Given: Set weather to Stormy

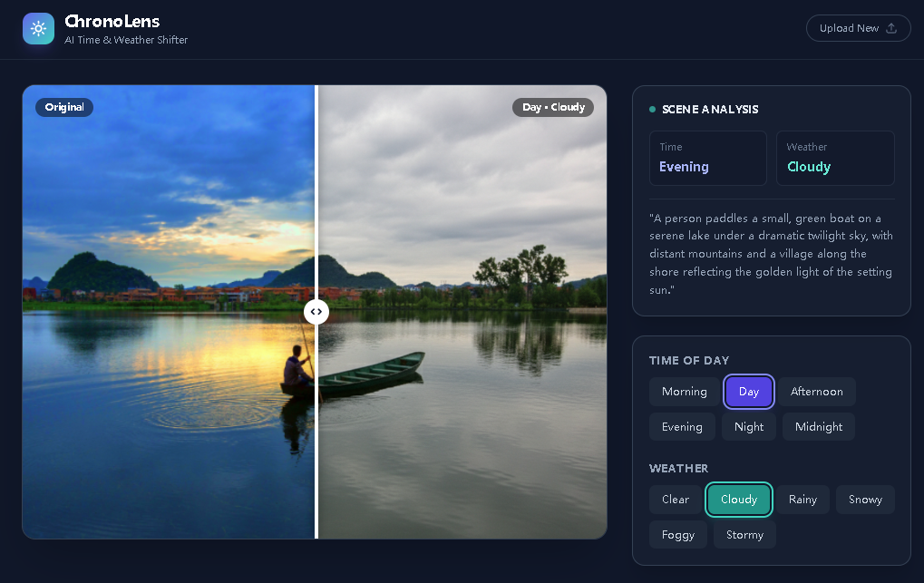Looking at the screenshot, I should (744, 535).
